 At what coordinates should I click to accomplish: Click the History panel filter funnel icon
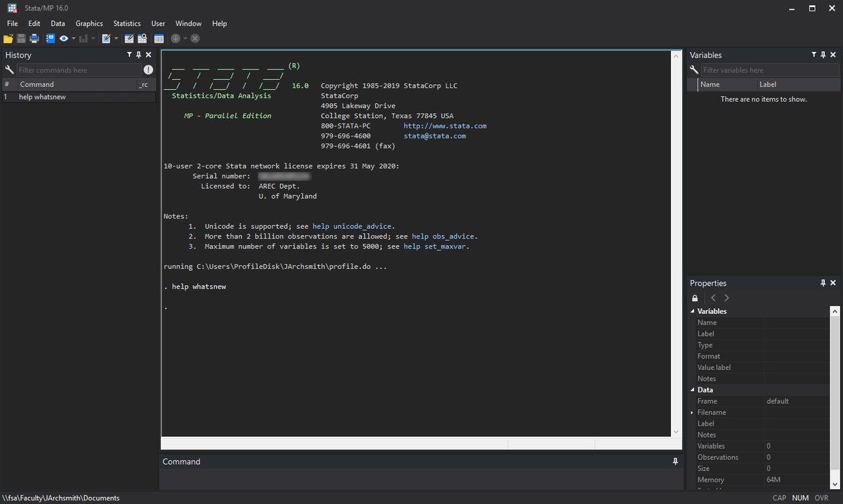pos(129,55)
